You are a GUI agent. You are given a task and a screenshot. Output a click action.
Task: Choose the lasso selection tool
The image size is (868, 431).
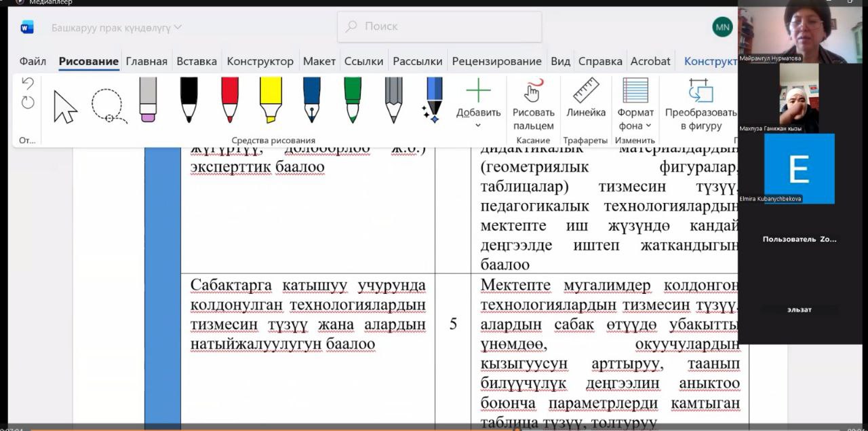108,107
